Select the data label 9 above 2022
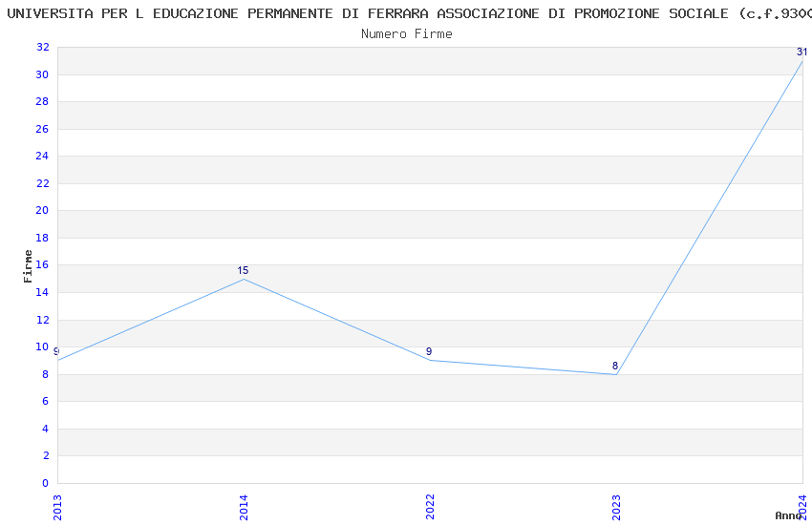 click(429, 351)
